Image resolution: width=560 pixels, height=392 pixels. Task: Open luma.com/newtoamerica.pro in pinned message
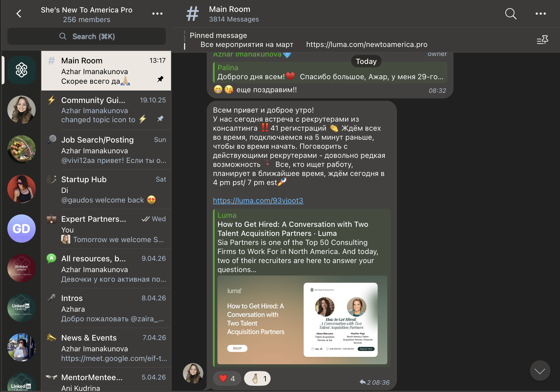click(x=367, y=44)
